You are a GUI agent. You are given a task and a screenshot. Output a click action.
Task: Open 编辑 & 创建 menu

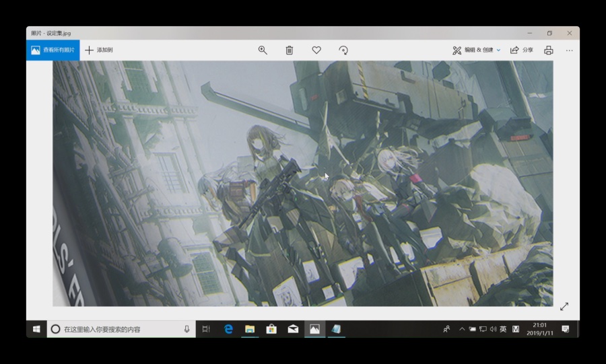click(477, 50)
